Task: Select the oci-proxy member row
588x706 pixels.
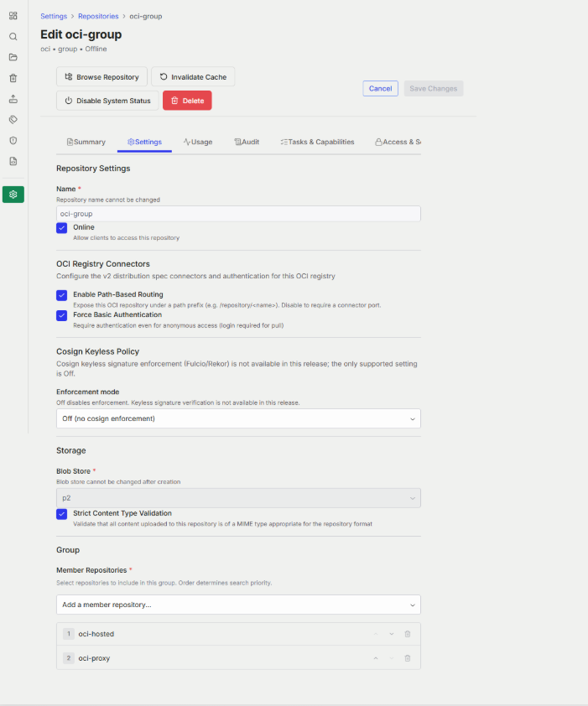Action: tap(238, 658)
